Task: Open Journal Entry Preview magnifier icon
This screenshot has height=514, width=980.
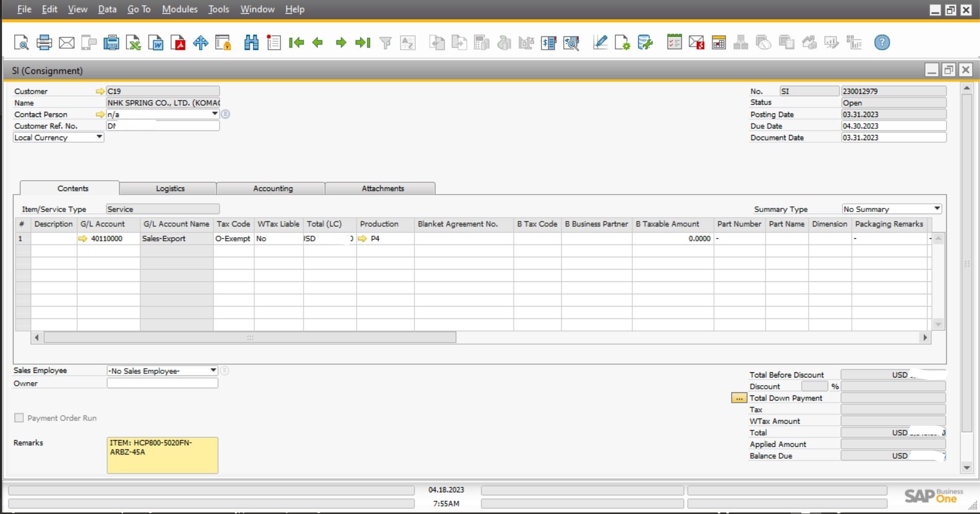Action: 571,43
